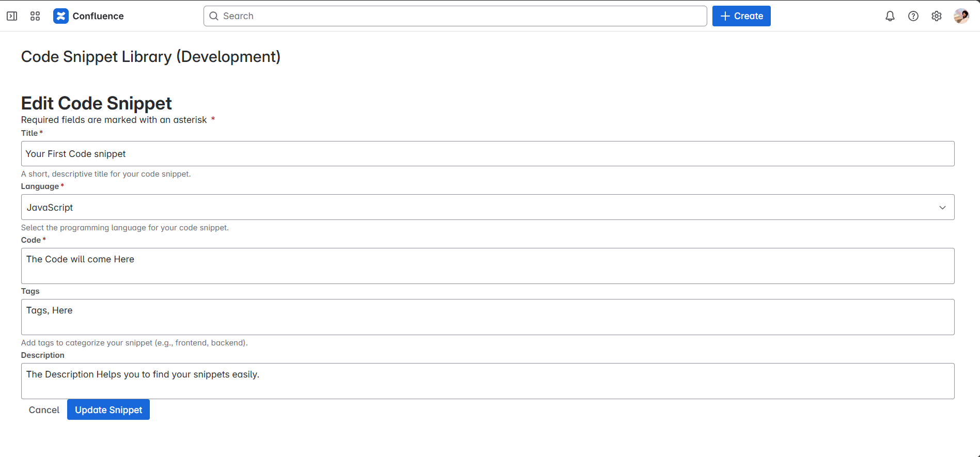The height and width of the screenshot is (457, 980).
Task: Open the app switcher grid icon
Action: (x=35, y=16)
